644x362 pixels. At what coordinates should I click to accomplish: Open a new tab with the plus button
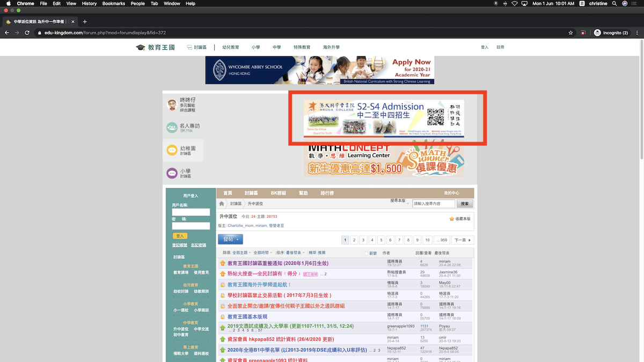click(85, 21)
